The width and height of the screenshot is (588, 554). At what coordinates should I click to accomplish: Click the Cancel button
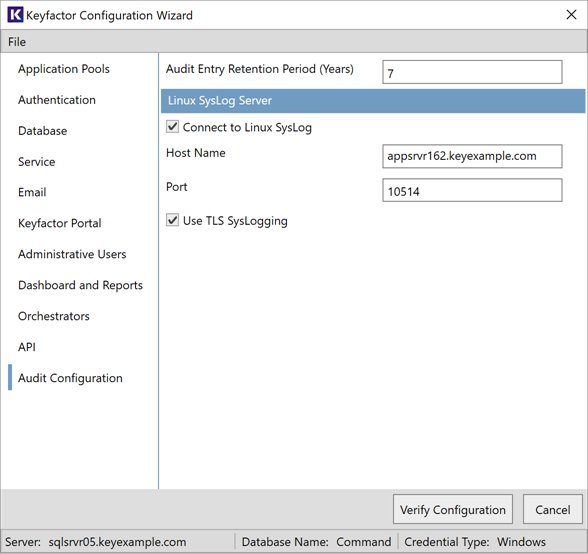(553, 509)
